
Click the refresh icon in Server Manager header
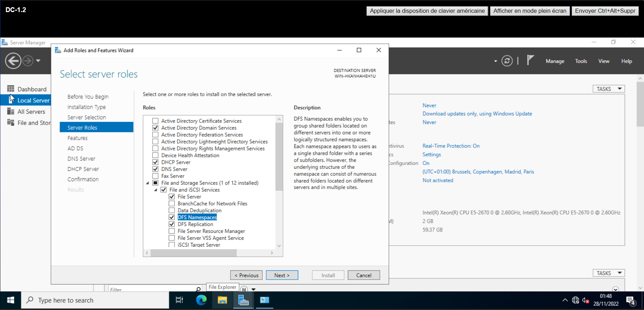[x=507, y=61]
